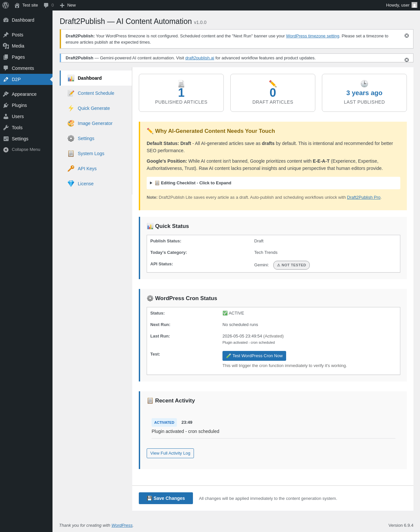Click the Save Changes button

tap(166, 498)
